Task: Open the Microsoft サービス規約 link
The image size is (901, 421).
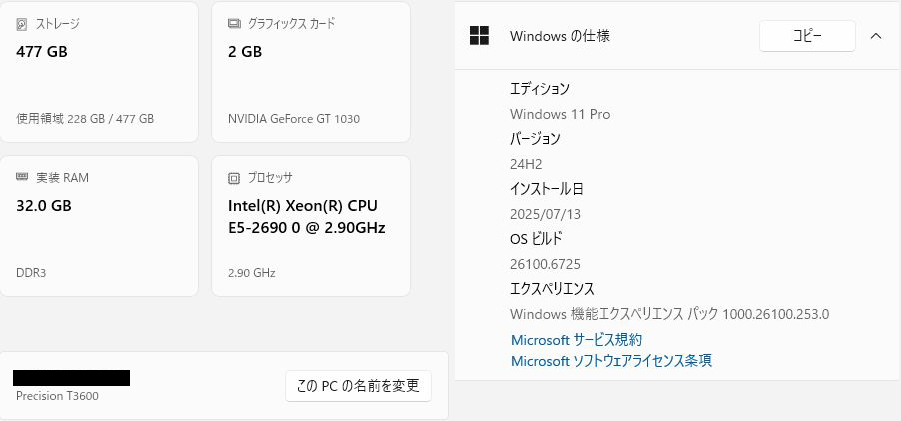Action: (576, 340)
